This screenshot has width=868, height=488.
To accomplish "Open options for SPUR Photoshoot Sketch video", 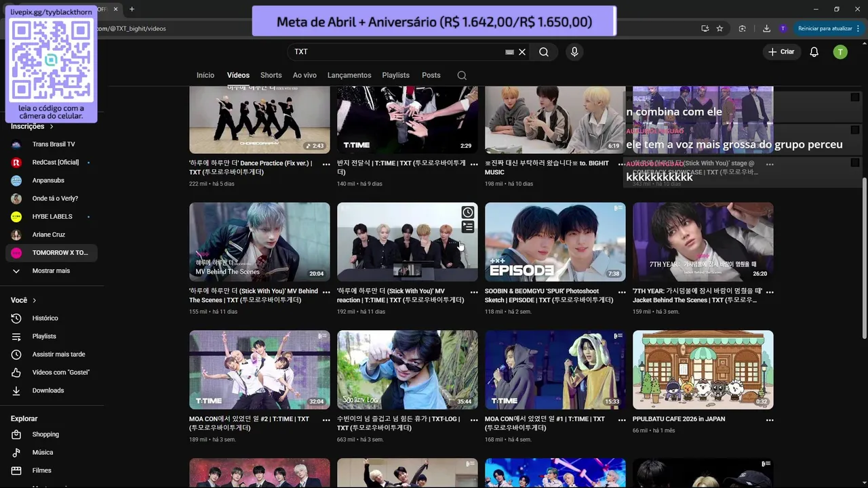I will pyautogui.click(x=622, y=292).
